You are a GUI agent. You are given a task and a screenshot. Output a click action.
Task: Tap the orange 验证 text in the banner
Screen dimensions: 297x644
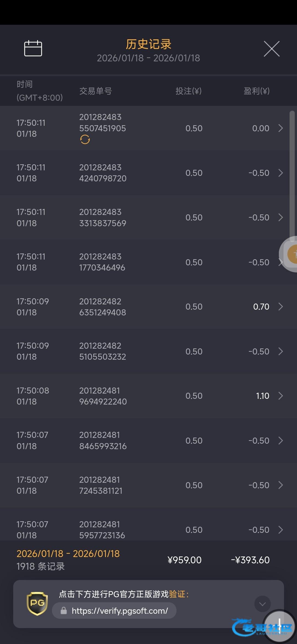(177, 594)
